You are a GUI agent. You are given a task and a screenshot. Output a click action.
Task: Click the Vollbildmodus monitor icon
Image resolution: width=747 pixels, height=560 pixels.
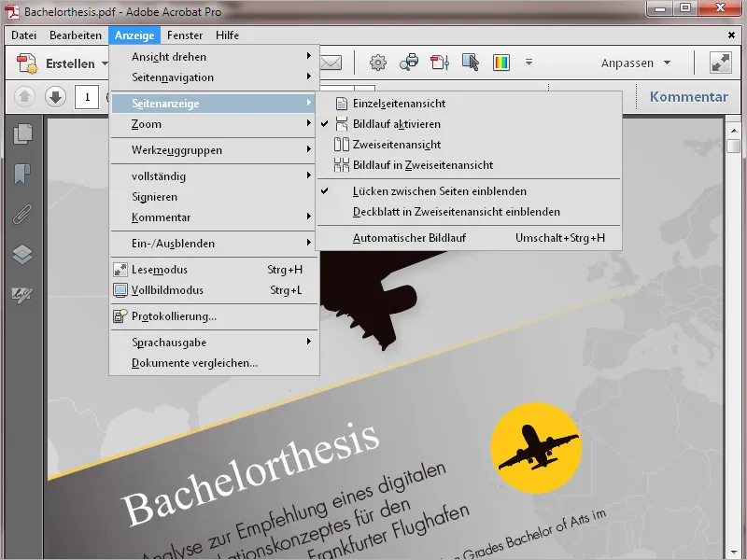(120, 290)
